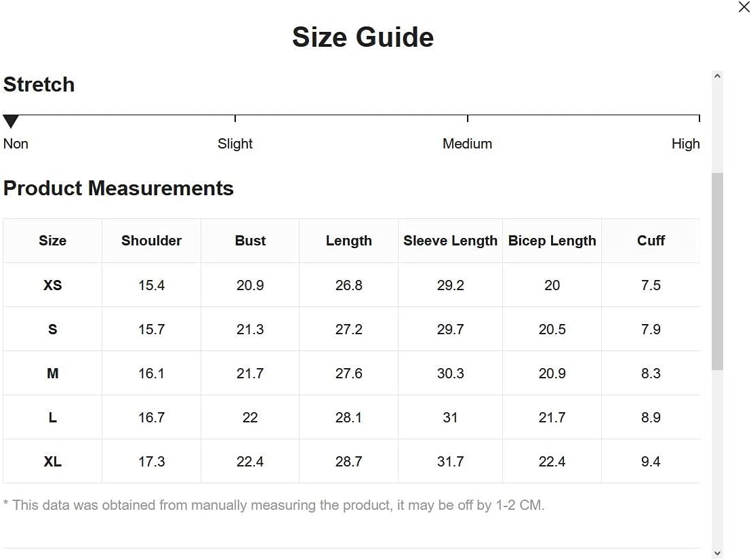Screen dimensions: 751x560
Task: Click the Product Measurements heading
Action: (x=119, y=188)
